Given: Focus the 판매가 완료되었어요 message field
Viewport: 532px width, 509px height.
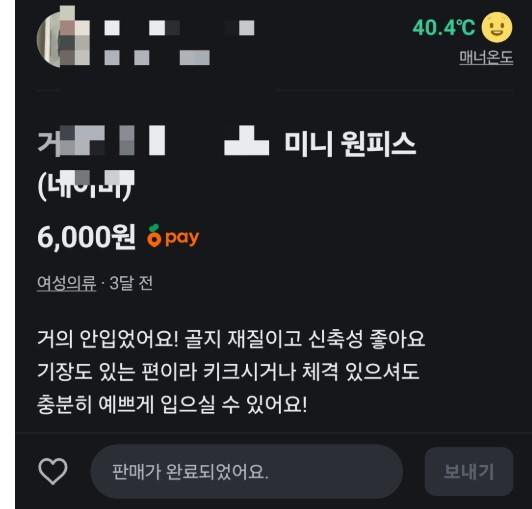Looking at the screenshot, I should pyautogui.click(x=247, y=471).
